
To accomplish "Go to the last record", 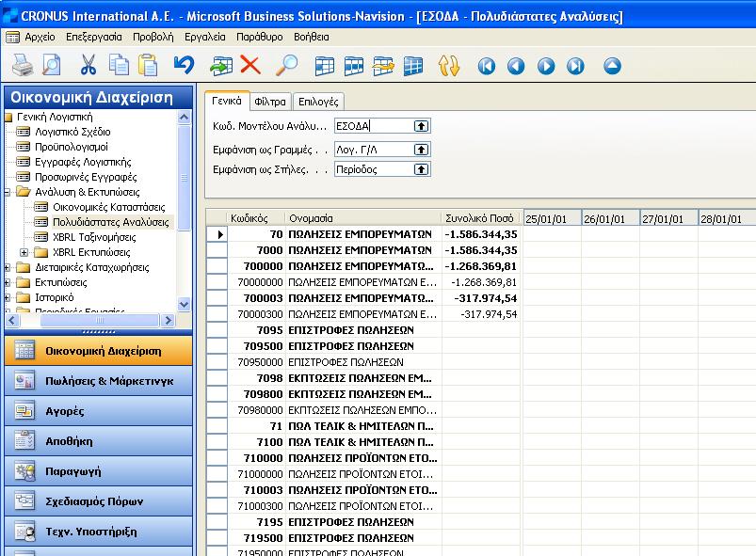I will coord(575,66).
